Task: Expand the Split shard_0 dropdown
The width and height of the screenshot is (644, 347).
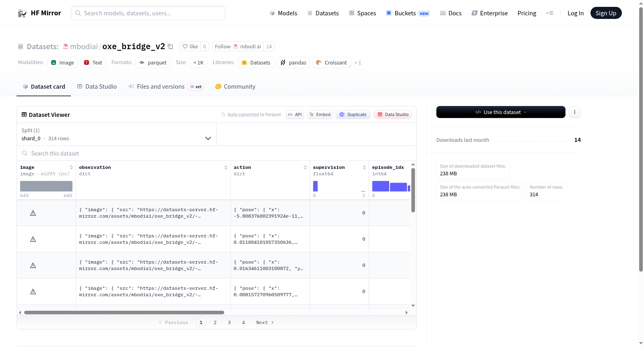Action: [x=116, y=134]
